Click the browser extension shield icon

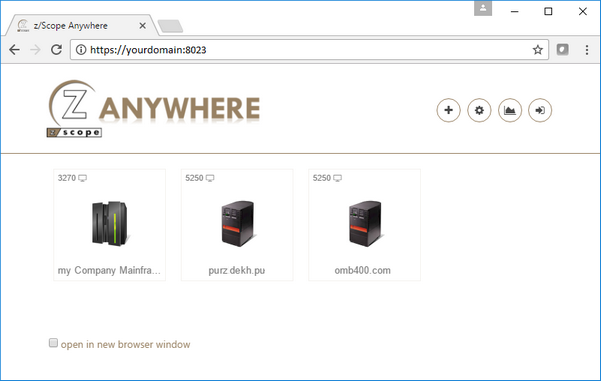click(x=562, y=49)
